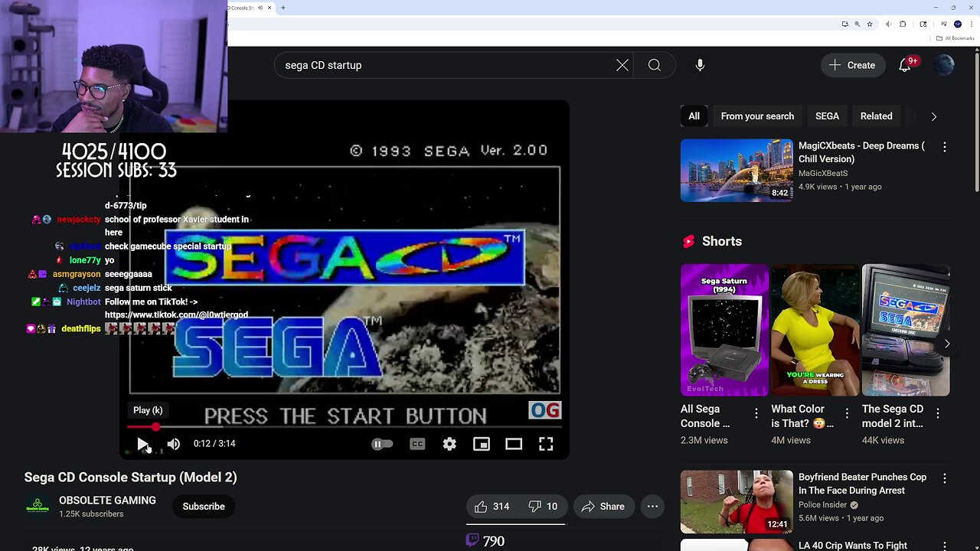The image size is (980, 551).
Task: Open the OBSOLETE GAMING channel name
Action: pyautogui.click(x=107, y=500)
